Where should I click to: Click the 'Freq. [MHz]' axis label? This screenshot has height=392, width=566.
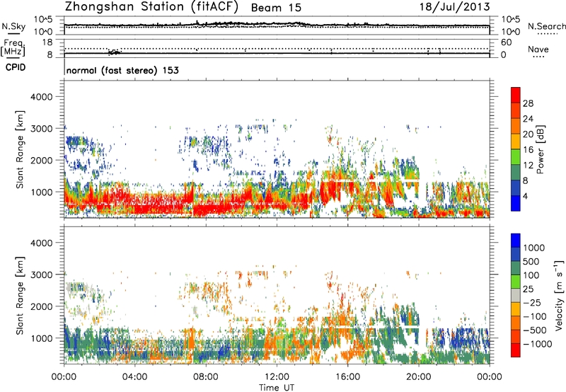click(13, 47)
